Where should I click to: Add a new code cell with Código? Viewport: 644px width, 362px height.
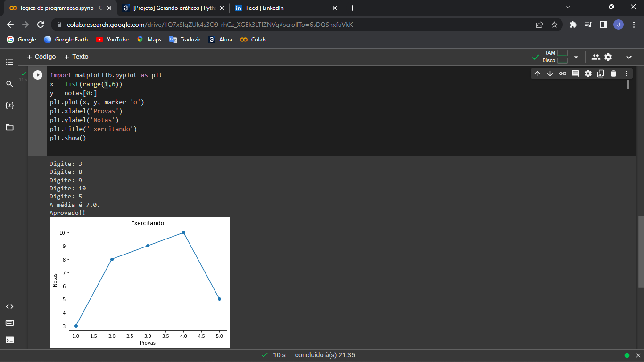pyautogui.click(x=41, y=57)
